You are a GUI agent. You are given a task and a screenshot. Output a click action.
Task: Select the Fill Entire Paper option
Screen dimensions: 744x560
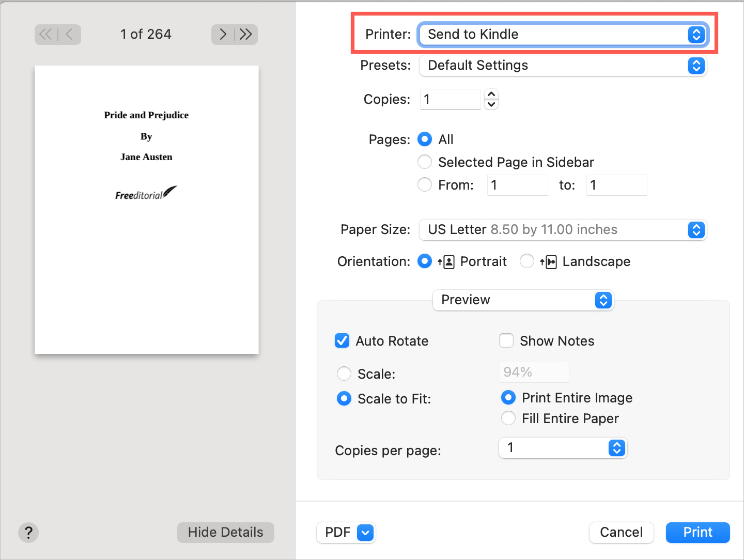pyautogui.click(x=508, y=418)
